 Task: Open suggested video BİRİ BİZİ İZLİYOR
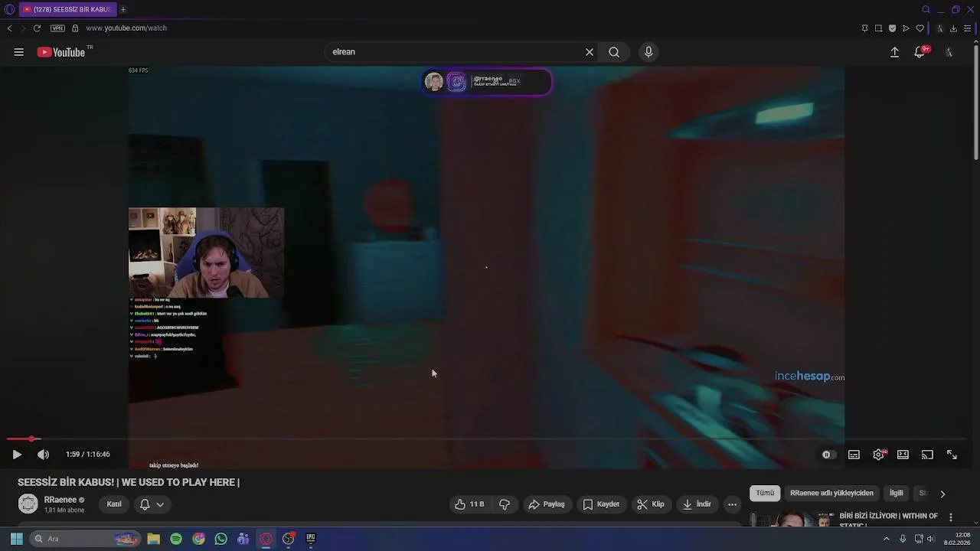point(889,519)
